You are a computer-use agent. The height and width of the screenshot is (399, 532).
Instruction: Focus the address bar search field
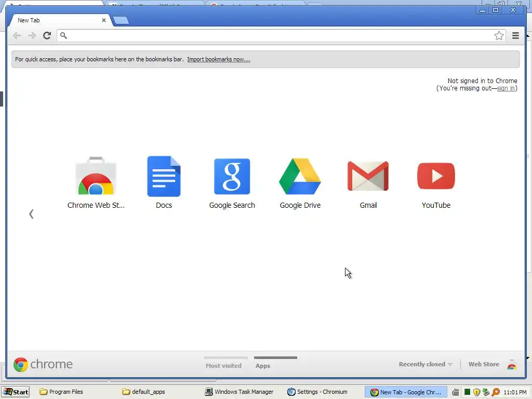[x=281, y=36]
